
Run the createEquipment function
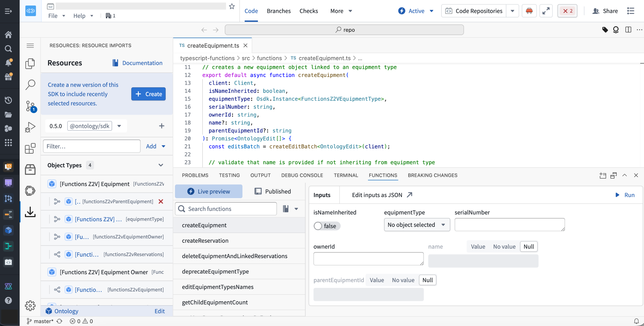pos(626,195)
